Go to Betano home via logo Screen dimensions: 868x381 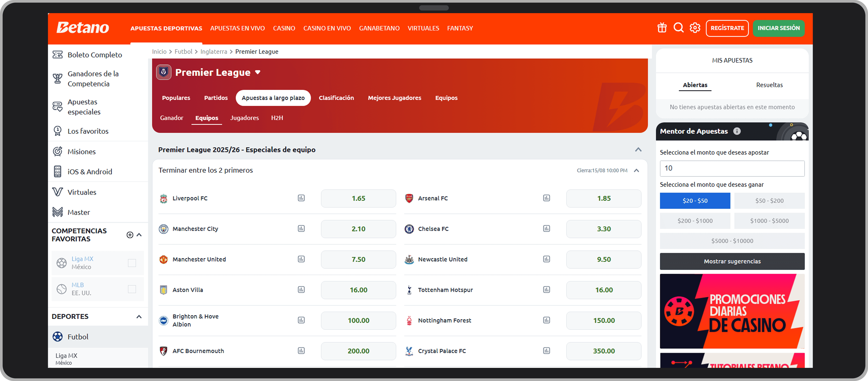83,28
